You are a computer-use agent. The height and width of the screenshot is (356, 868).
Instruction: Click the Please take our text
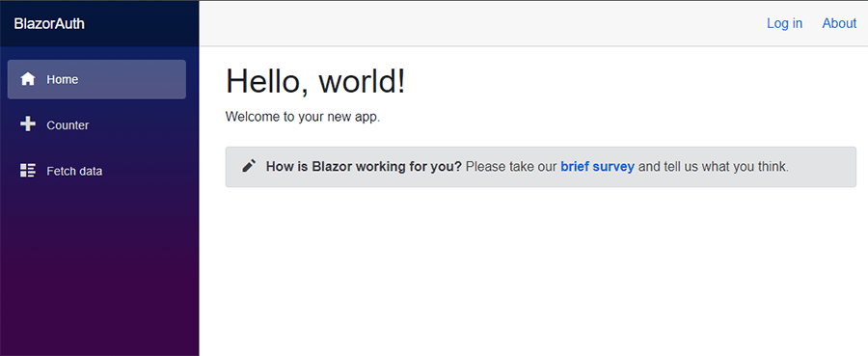coord(511,167)
